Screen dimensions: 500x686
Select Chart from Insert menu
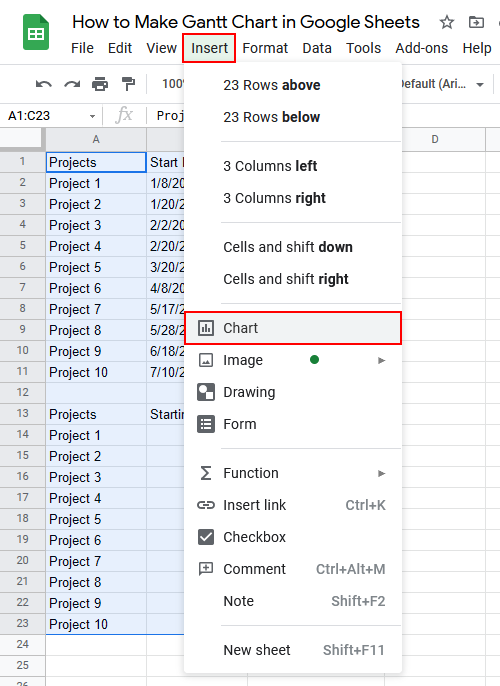(293, 328)
